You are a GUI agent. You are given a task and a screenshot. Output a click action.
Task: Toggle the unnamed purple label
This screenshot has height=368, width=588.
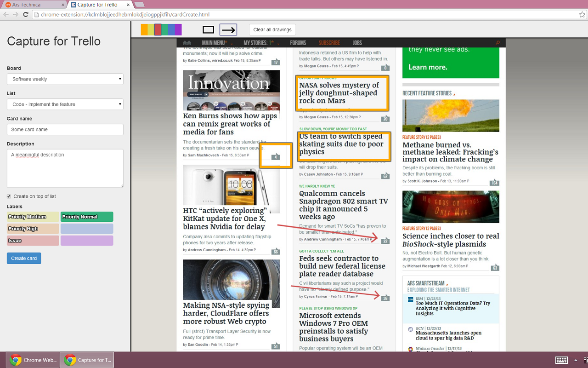point(87,241)
